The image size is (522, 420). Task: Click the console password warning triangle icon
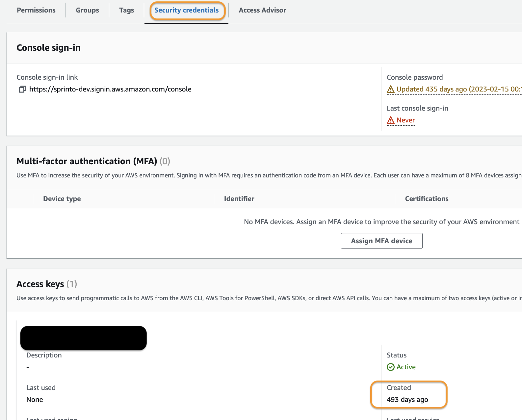pyautogui.click(x=391, y=89)
